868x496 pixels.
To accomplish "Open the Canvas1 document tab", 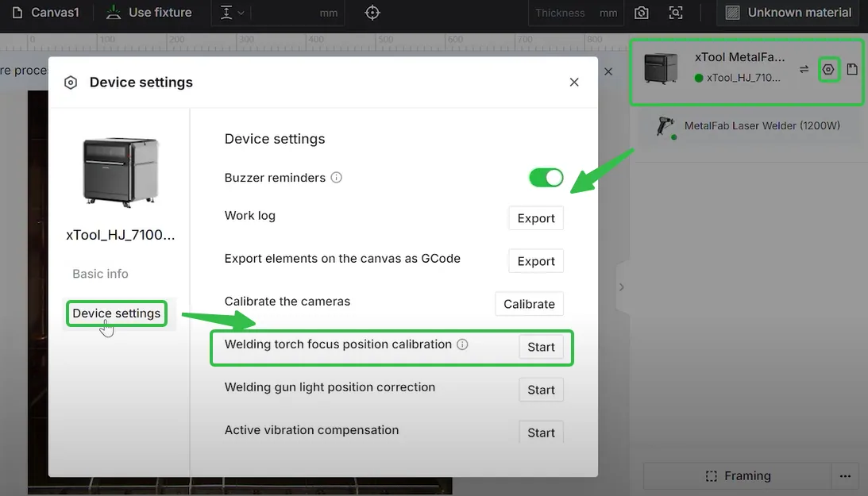I will [46, 12].
